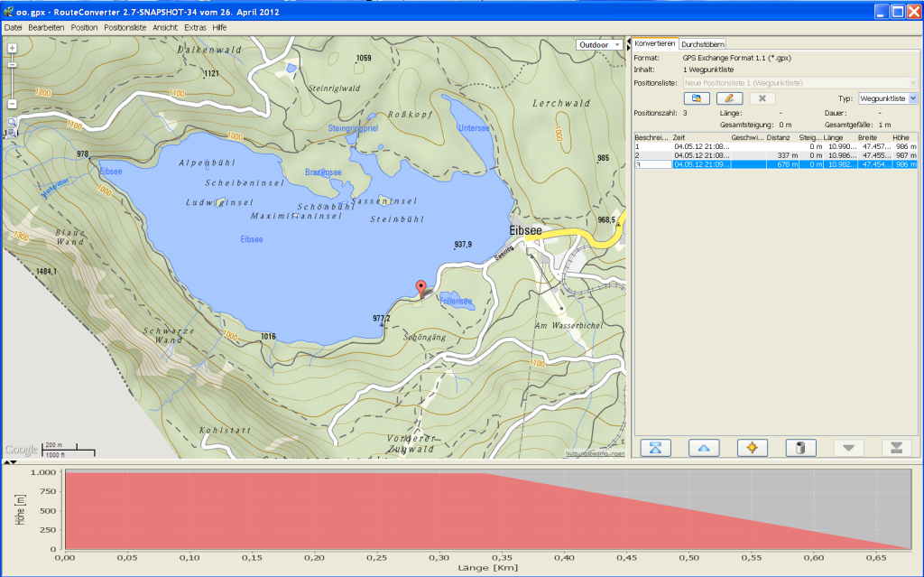Open the Ansicht menu

click(x=165, y=28)
